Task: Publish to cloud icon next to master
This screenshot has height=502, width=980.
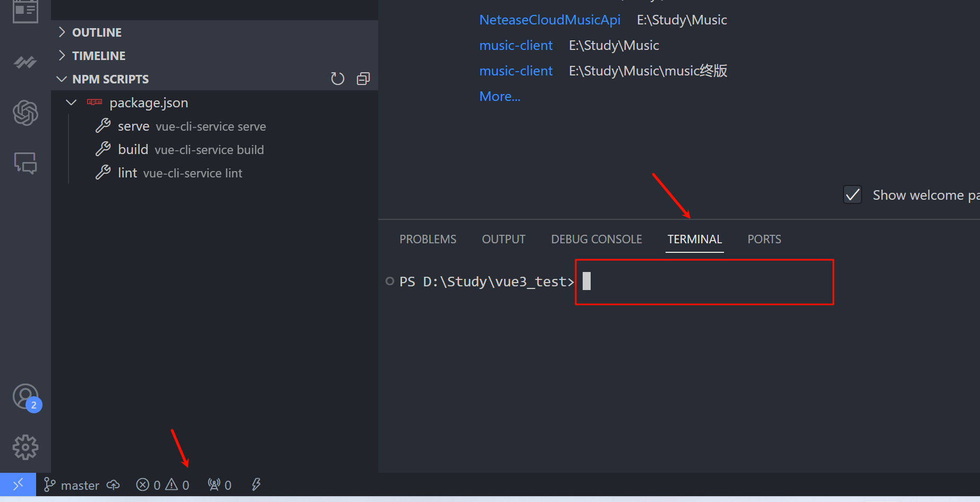Action: (x=113, y=484)
